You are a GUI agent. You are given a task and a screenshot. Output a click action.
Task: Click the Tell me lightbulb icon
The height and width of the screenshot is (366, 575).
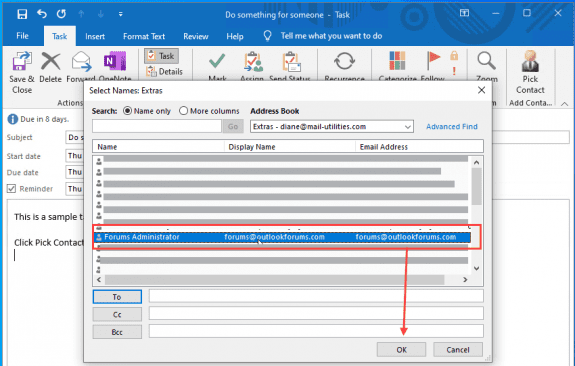pos(267,36)
